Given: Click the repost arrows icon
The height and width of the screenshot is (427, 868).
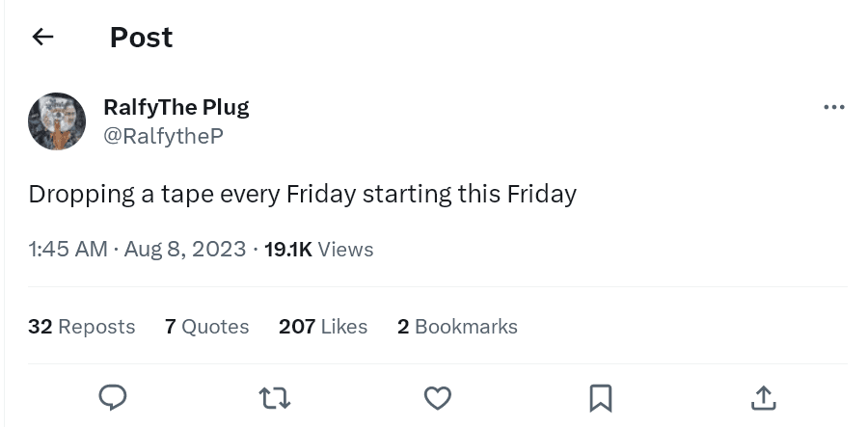Looking at the screenshot, I should click(x=275, y=396).
